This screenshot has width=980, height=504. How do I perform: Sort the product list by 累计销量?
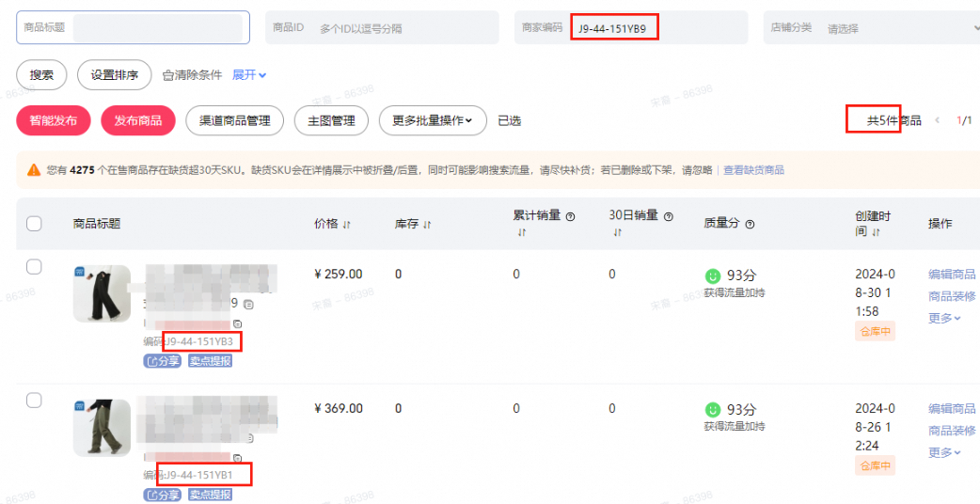pyautogui.click(x=522, y=232)
